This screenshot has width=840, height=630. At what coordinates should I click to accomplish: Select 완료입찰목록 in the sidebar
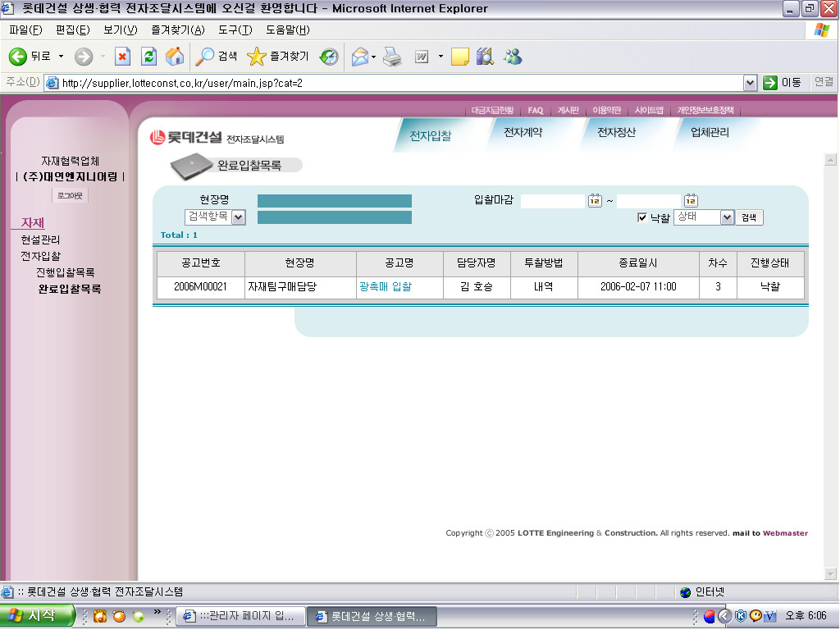(x=70, y=290)
